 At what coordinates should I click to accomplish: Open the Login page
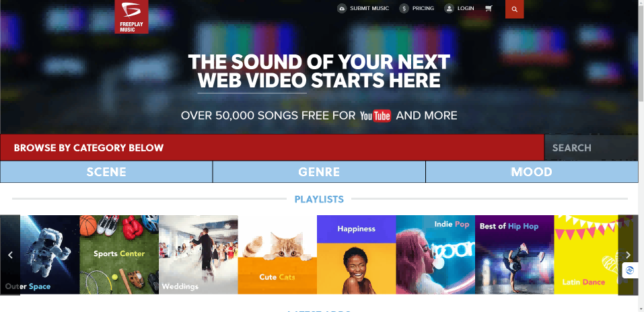466,8
